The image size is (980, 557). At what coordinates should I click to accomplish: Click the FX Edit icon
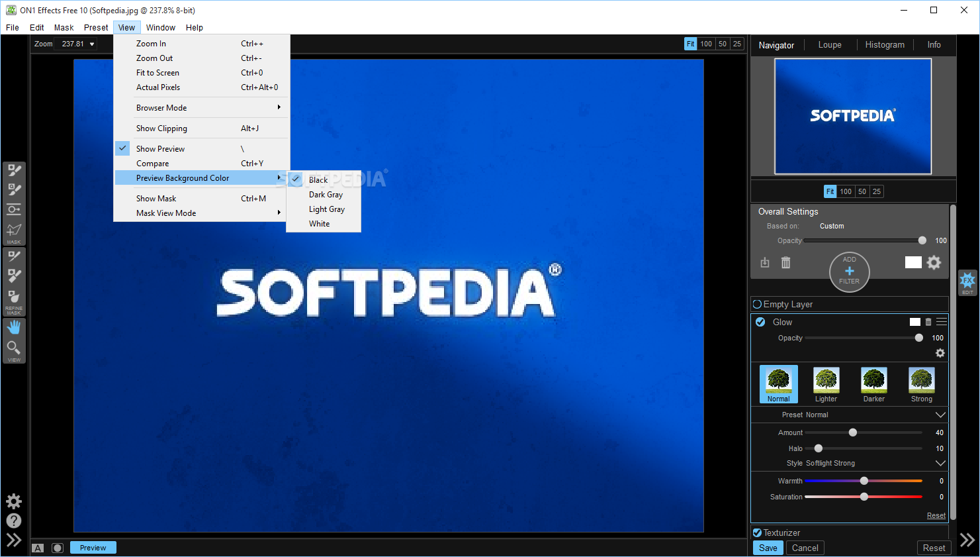pos(967,281)
